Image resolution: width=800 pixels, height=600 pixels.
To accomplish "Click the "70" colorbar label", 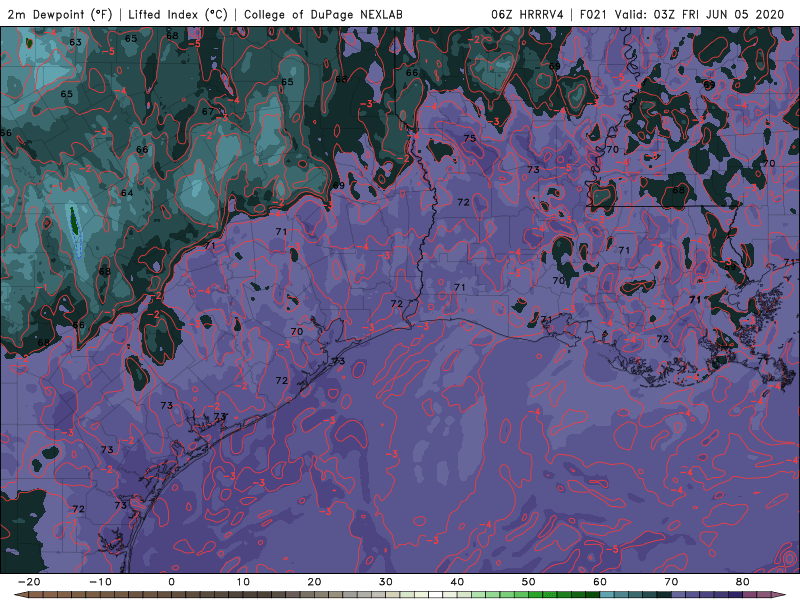I will coord(671,582).
